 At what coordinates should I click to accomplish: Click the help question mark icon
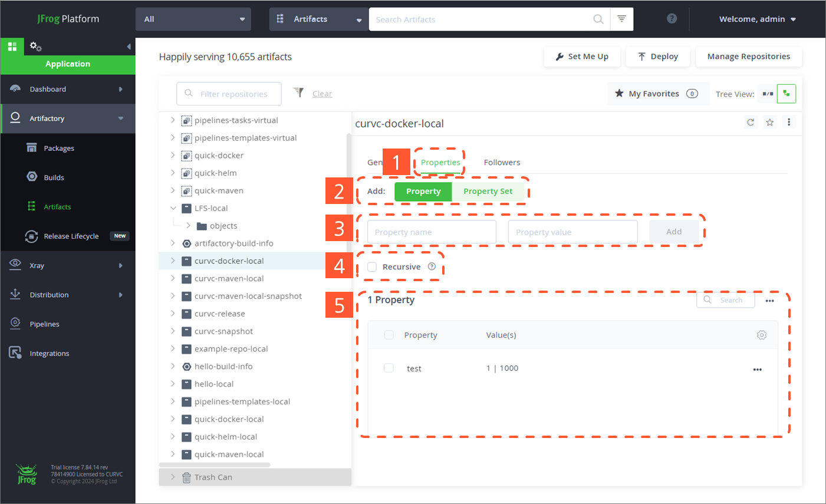tap(672, 19)
